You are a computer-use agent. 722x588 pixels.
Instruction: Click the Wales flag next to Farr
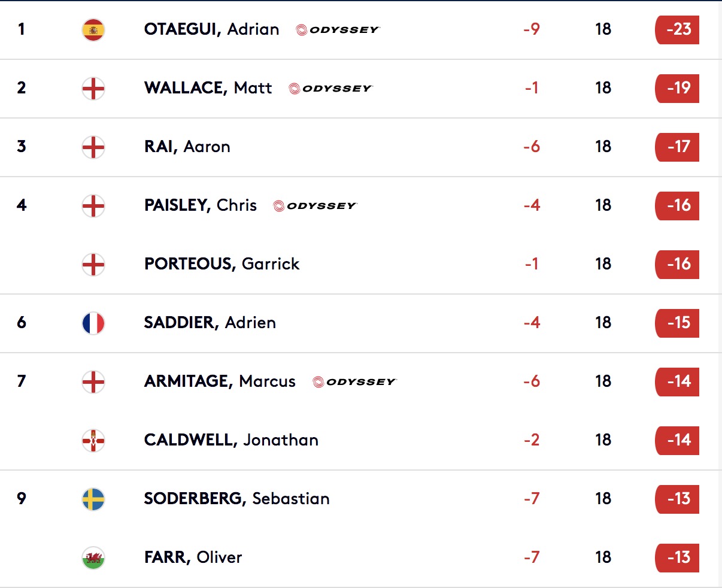[93, 557]
